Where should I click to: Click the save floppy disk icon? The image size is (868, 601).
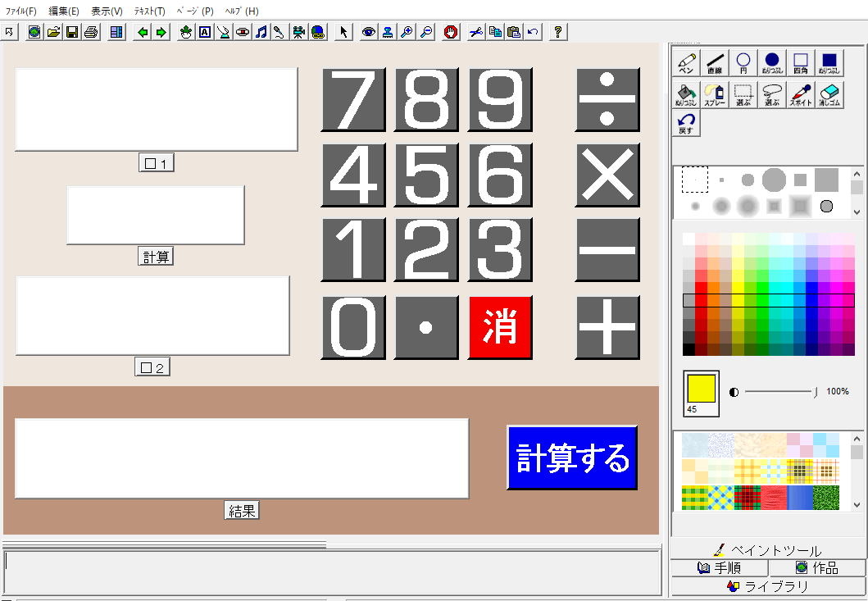point(72,32)
